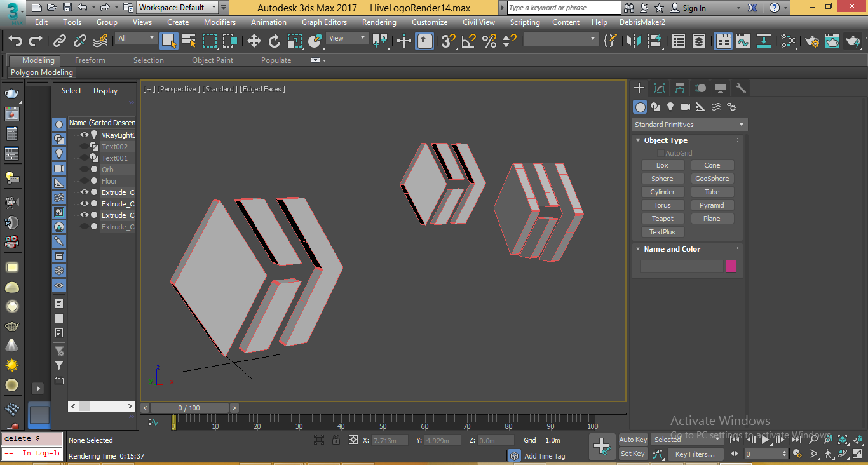868x465 pixels.
Task: Open the Rendered Frame Window
Action: coord(832,41)
